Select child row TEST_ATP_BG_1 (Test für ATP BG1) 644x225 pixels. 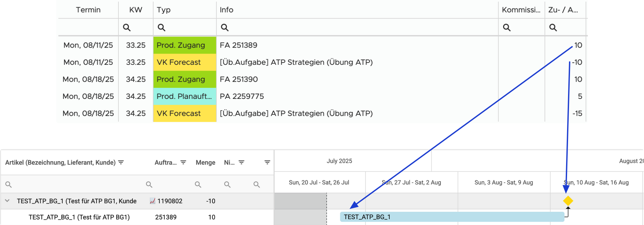(x=79, y=217)
